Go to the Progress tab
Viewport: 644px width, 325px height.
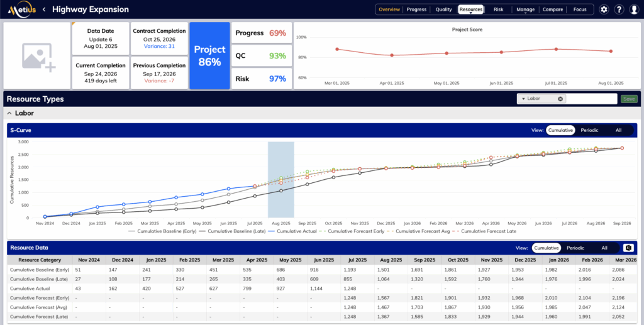point(416,9)
